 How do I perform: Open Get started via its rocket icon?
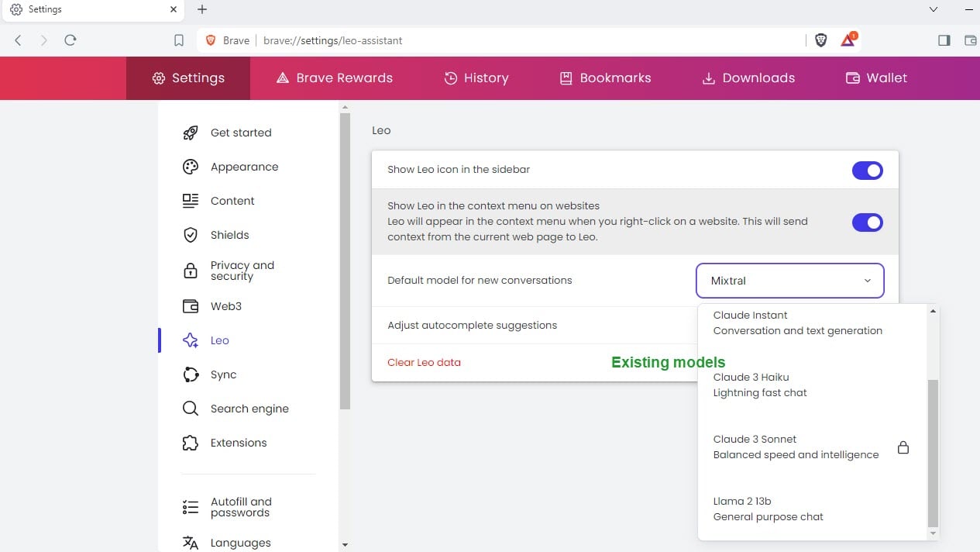191,133
